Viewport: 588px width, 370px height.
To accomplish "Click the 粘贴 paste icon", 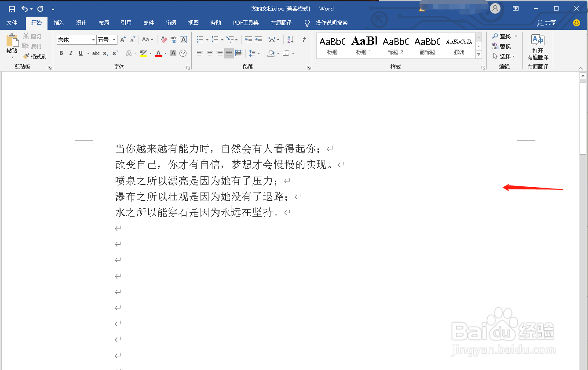I will (12, 41).
